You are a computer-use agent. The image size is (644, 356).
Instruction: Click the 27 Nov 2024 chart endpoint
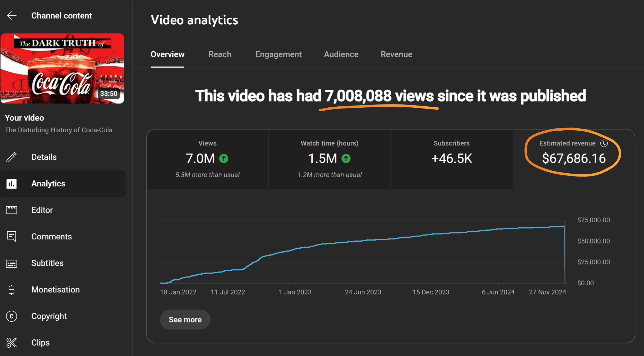(x=564, y=227)
